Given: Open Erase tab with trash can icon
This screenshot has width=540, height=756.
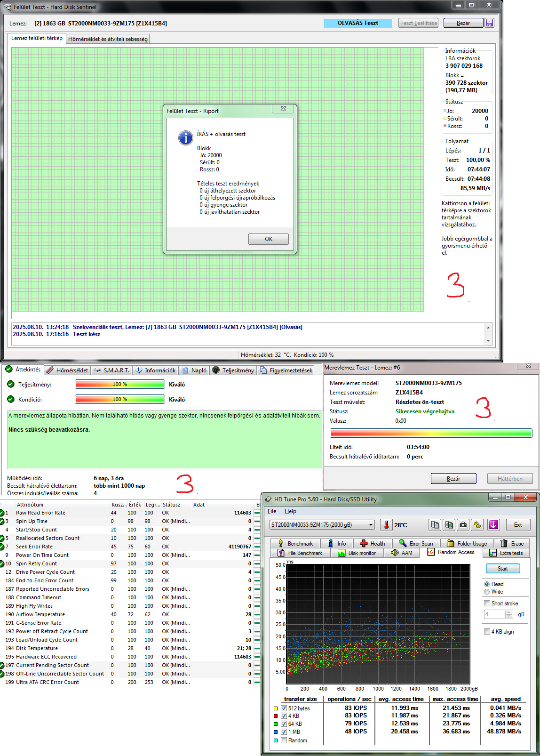Looking at the screenshot, I should click(512, 543).
